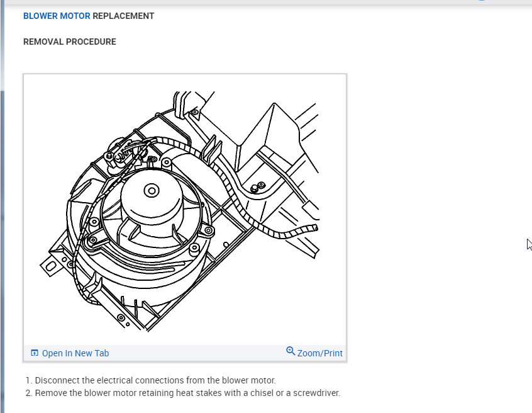Click the magnifier Zoom/Print icon
Viewport: 532px width, 413px height.
[x=291, y=351]
